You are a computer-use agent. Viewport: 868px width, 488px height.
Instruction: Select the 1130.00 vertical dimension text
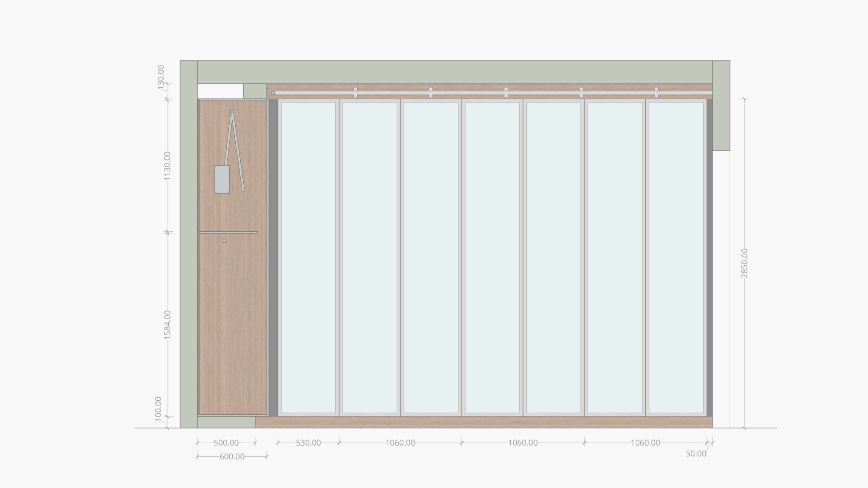[x=167, y=166]
